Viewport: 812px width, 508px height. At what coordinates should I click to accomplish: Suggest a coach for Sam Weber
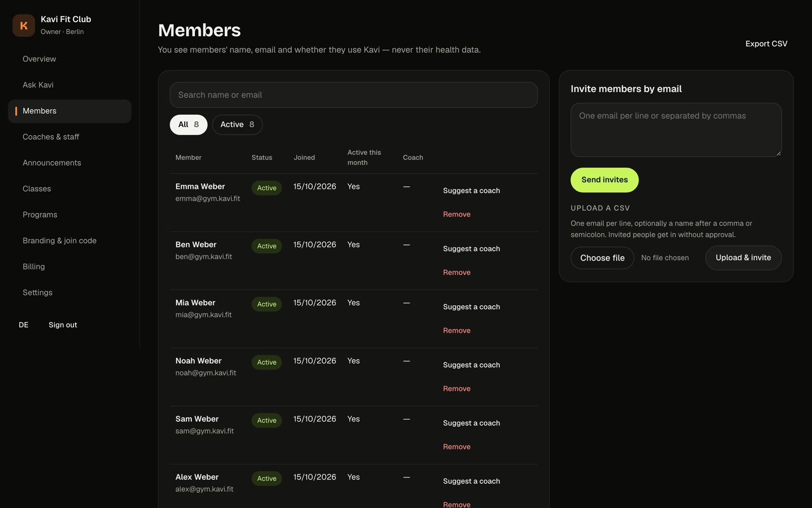(471, 423)
